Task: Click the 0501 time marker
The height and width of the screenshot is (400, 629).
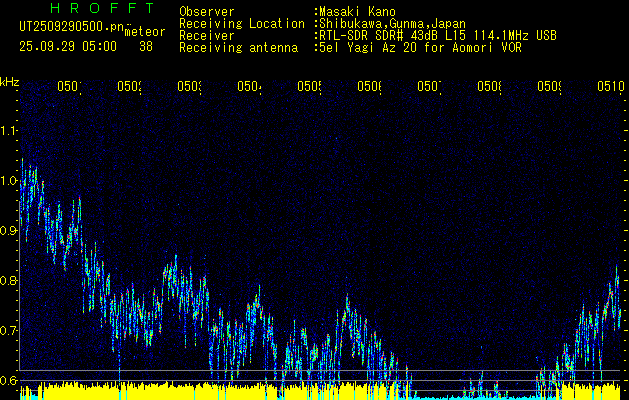Action: pyautogui.click(x=69, y=86)
